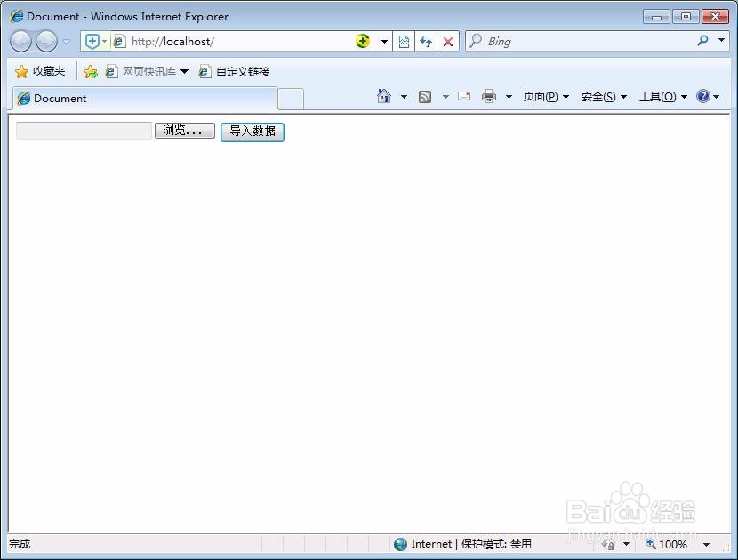Click the 导入数据 import button

tap(252, 132)
